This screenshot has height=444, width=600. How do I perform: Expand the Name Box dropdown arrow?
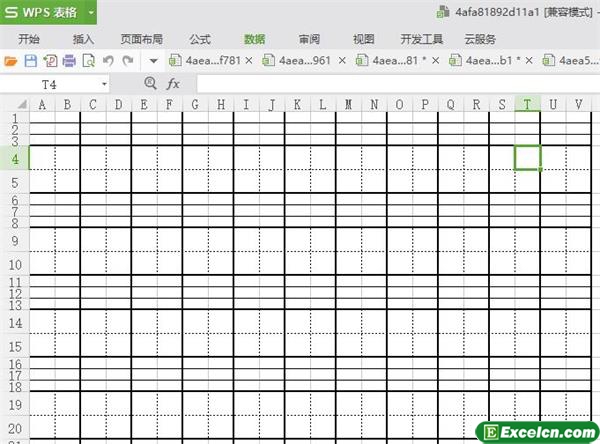[x=104, y=84]
